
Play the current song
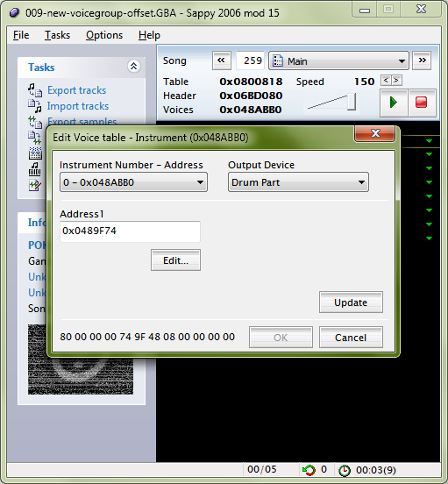(394, 103)
